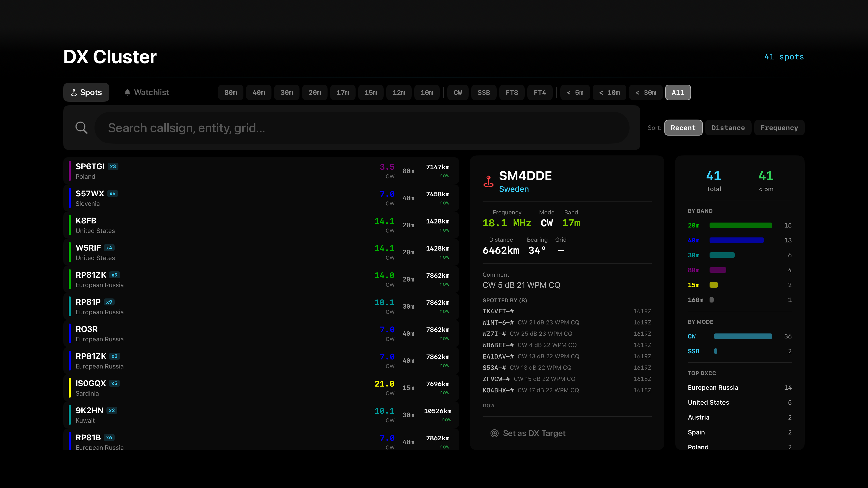This screenshot has width=868, height=488.
Task: Toggle the 30m band filter
Action: 287,93
